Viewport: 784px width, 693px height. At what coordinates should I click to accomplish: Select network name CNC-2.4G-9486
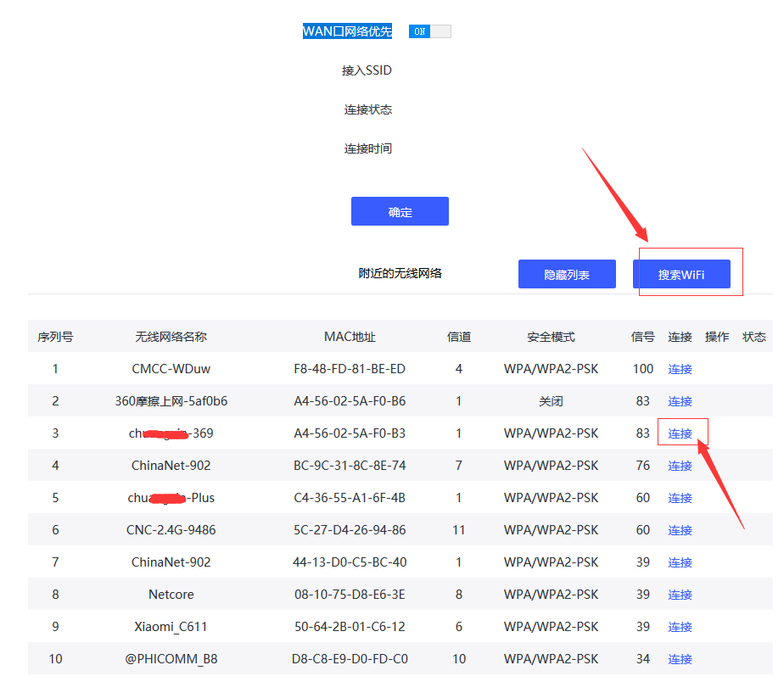coord(171,530)
